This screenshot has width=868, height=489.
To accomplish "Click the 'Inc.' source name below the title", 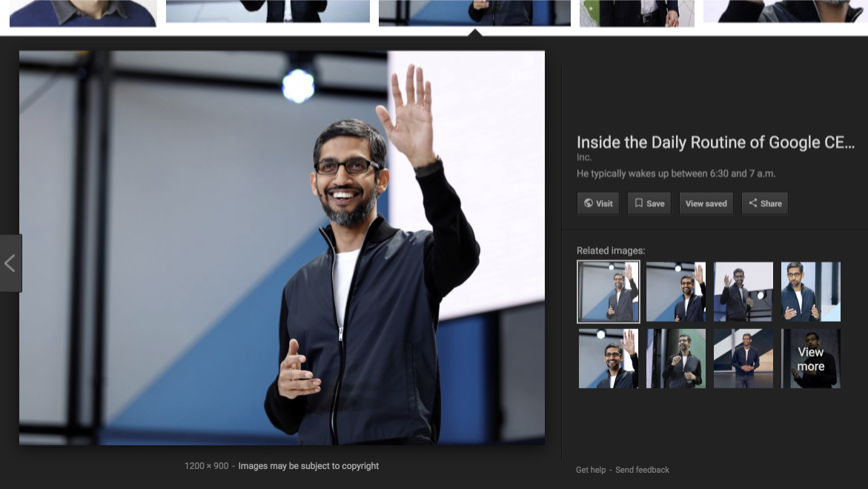I will click(584, 158).
